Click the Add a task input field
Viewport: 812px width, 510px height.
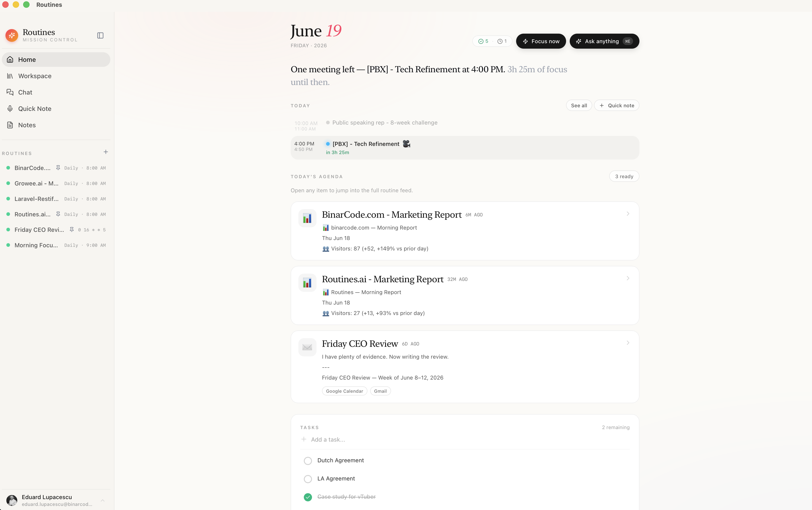[465, 439]
